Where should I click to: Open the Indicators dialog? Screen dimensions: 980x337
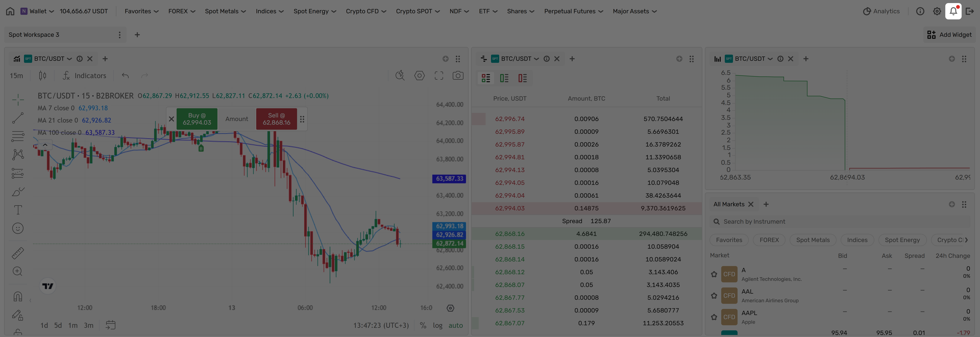(x=84, y=76)
